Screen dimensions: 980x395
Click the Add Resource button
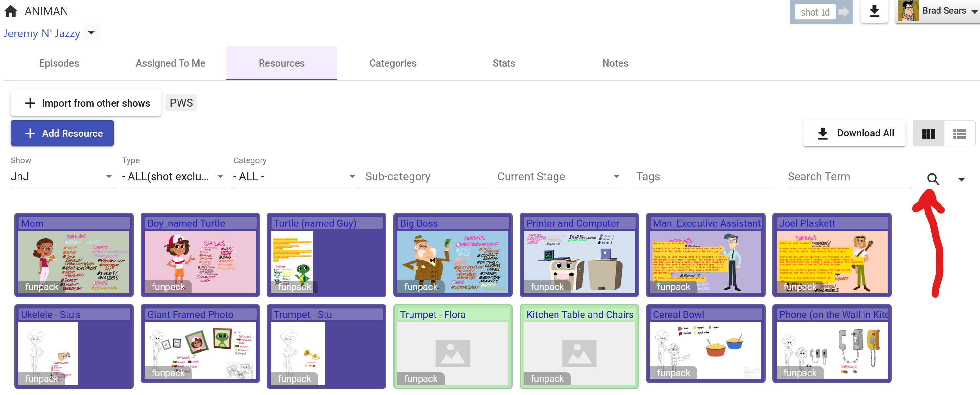(x=62, y=133)
